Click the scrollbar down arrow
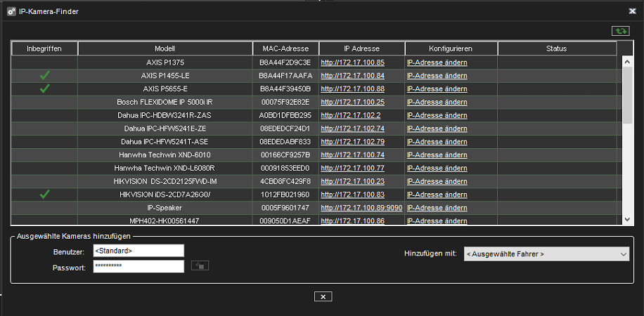644x316 pixels. pyautogui.click(x=628, y=220)
